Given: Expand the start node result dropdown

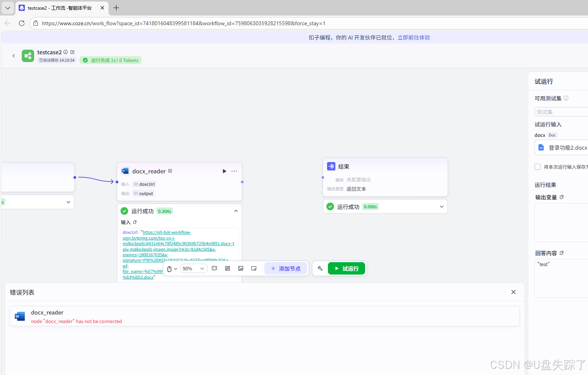Looking at the screenshot, I should point(68,202).
